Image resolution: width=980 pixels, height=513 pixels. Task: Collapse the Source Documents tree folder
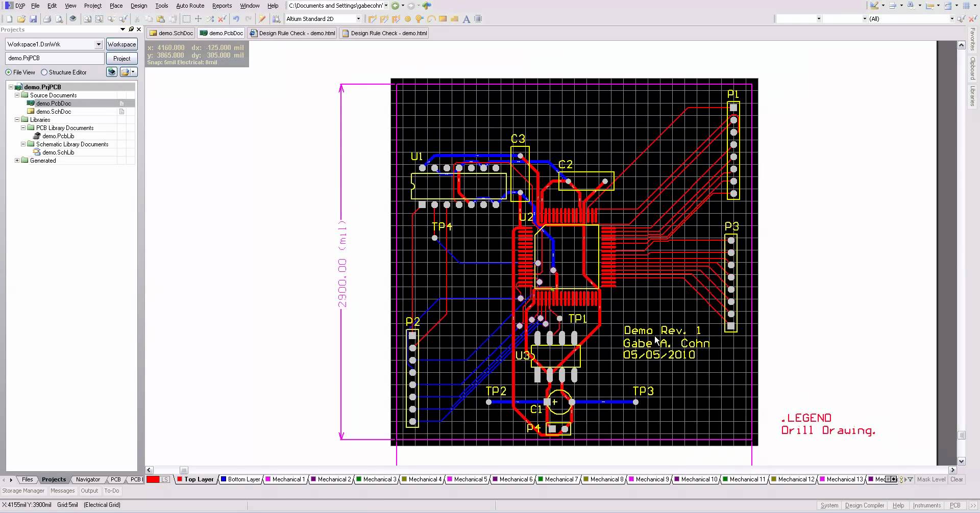click(17, 95)
